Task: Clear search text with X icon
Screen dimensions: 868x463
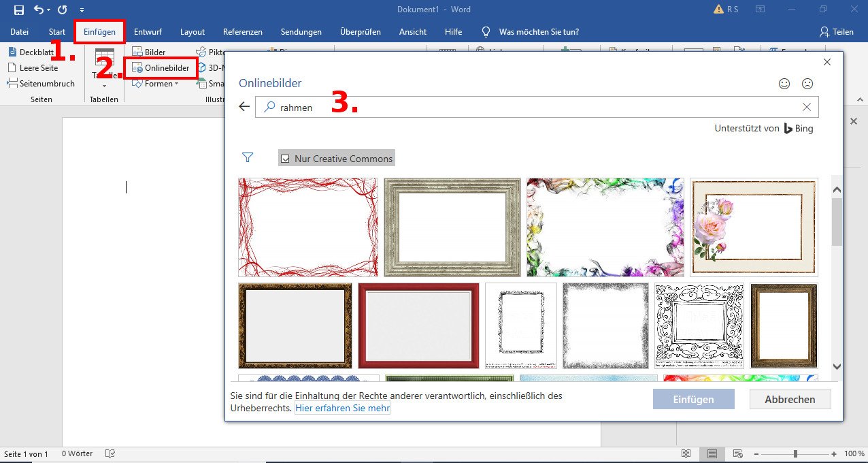Action: tap(807, 107)
